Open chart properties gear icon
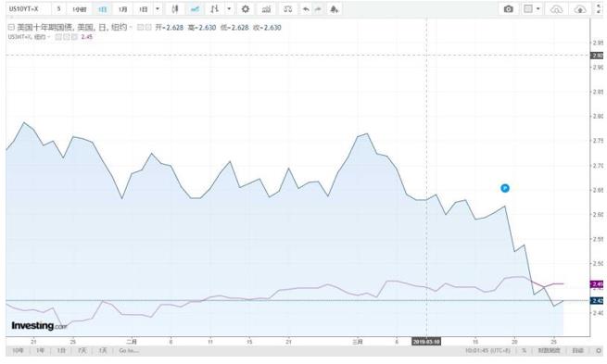This screenshot has height=364, width=607. click(246, 9)
